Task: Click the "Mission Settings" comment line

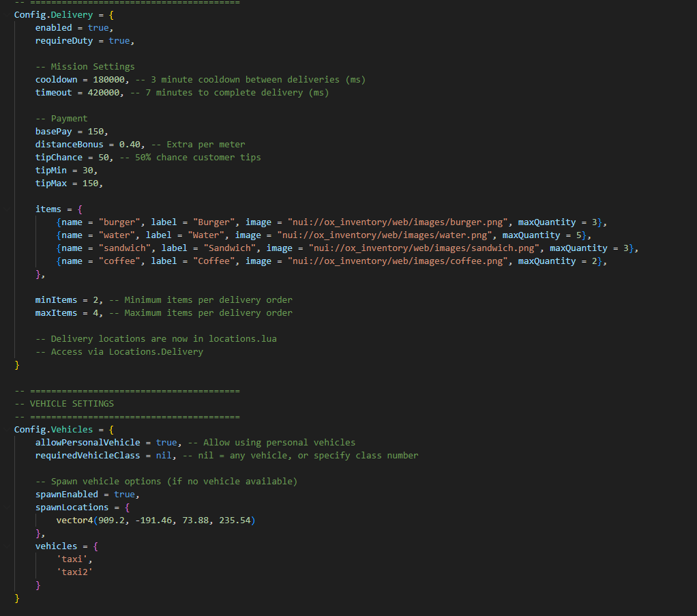Action: click(x=93, y=67)
